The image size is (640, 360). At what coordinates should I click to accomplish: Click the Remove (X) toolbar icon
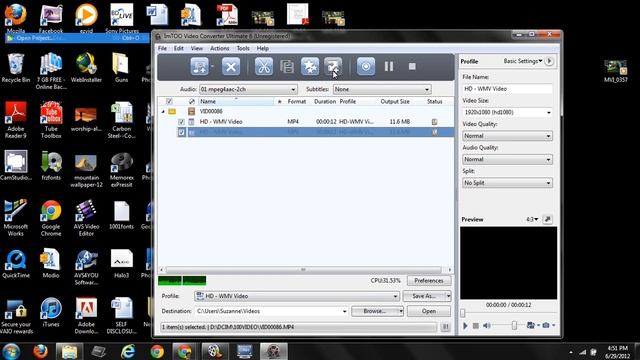point(231,67)
